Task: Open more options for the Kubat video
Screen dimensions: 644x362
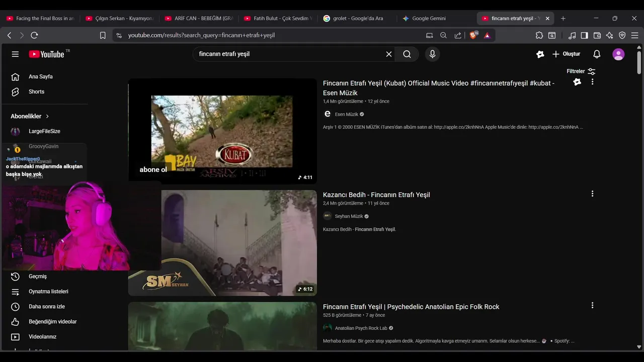Action: click(592, 81)
